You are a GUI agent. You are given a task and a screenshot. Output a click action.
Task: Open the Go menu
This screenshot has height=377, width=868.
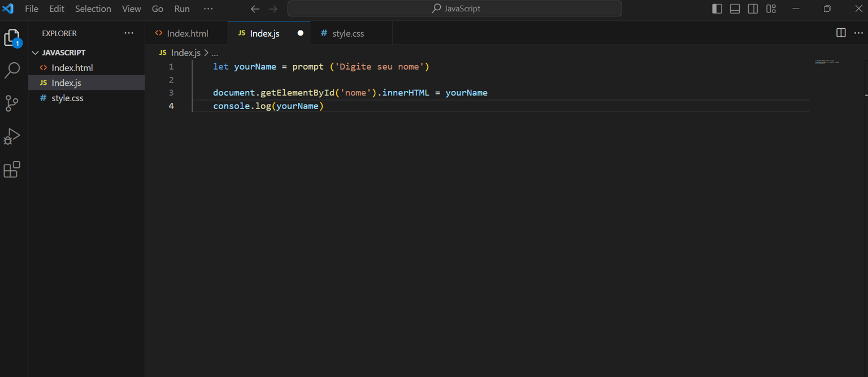tap(158, 9)
